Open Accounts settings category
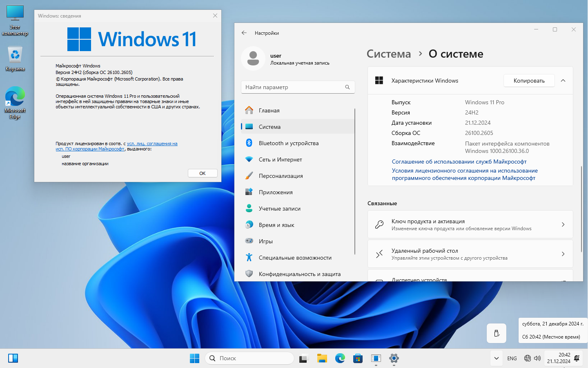This screenshot has width=588, height=368. coord(298,209)
